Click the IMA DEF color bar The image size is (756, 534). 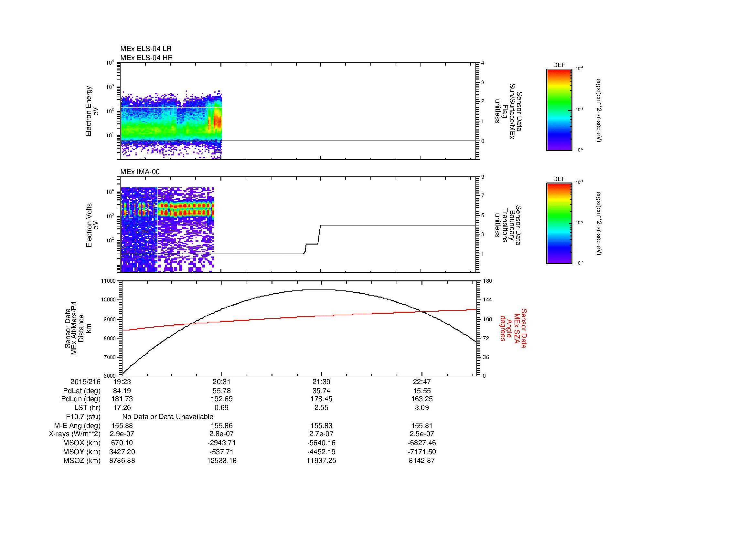(x=559, y=224)
